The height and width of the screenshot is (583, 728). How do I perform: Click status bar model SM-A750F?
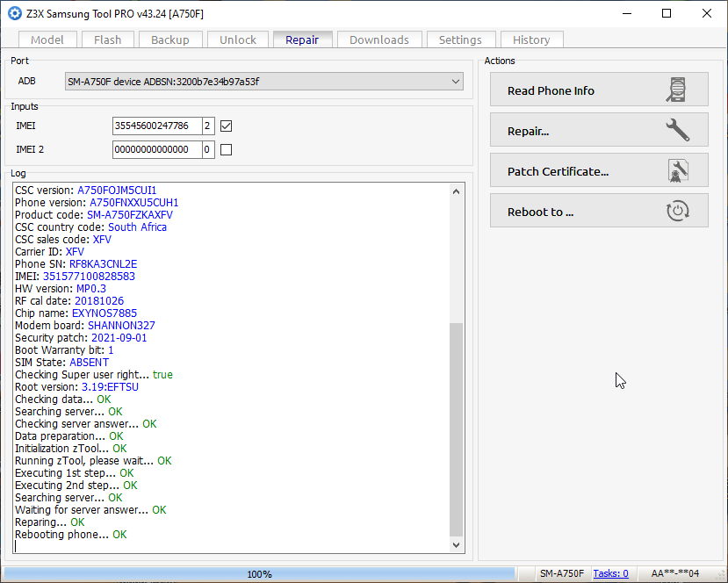562,573
